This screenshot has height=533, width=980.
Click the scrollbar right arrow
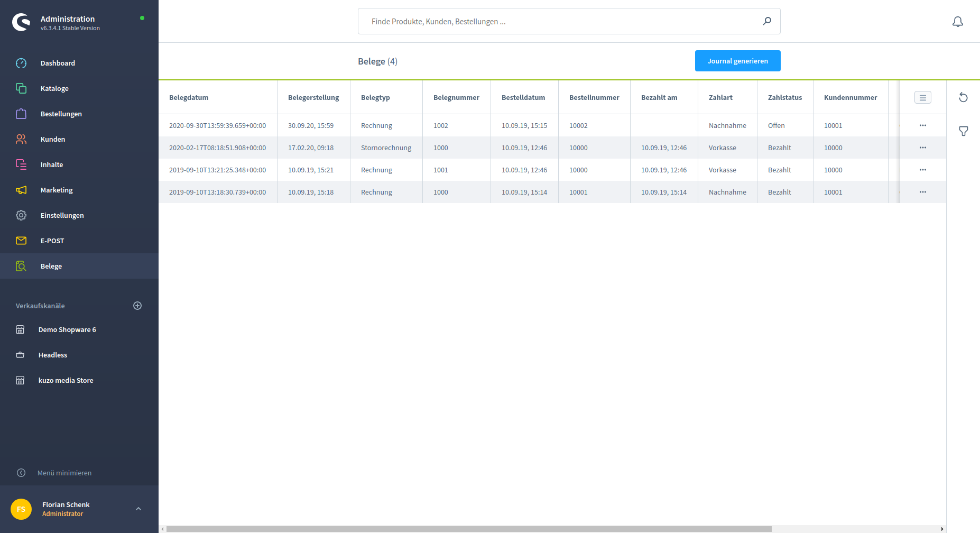942,529
